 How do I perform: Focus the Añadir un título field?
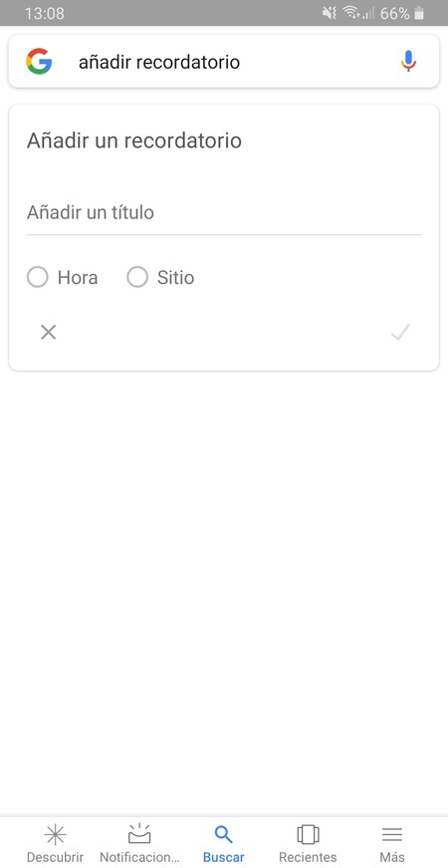coord(224,213)
